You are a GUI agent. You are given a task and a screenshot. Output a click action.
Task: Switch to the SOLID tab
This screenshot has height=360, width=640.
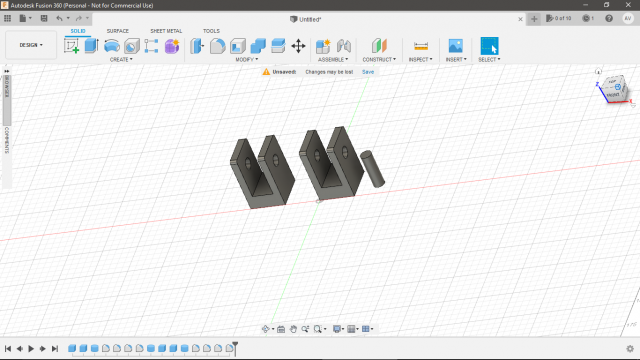(78, 31)
